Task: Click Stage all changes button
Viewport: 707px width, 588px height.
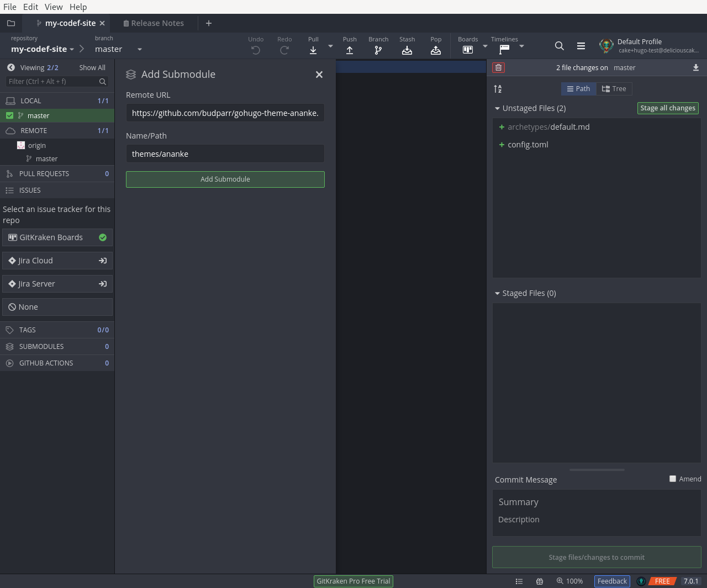Action: click(x=668, y=108)
